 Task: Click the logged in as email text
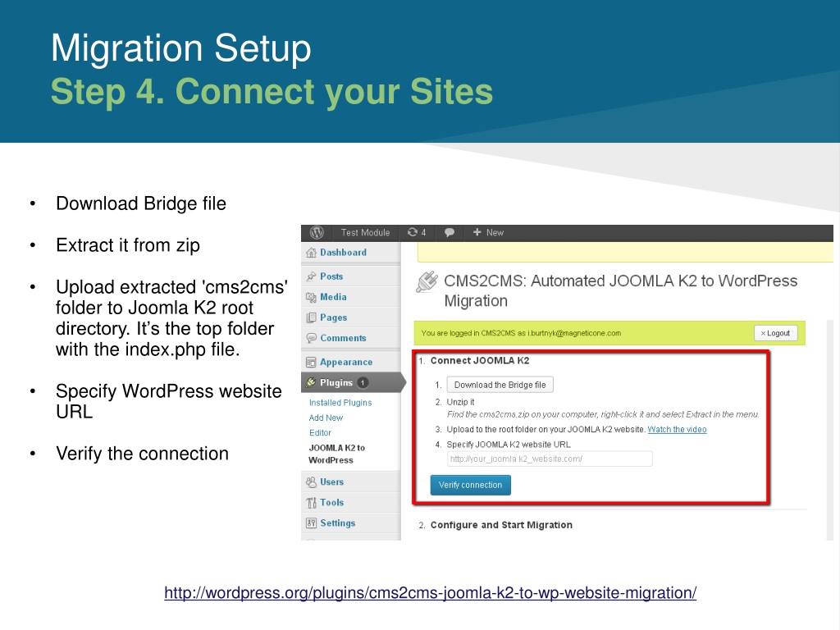click(521, 333)
